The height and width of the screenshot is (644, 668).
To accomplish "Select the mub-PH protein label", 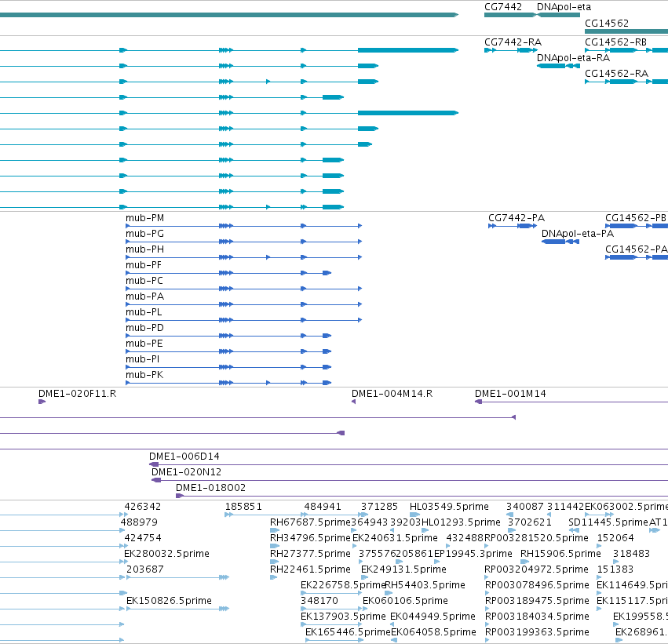I will click(145, 249).
